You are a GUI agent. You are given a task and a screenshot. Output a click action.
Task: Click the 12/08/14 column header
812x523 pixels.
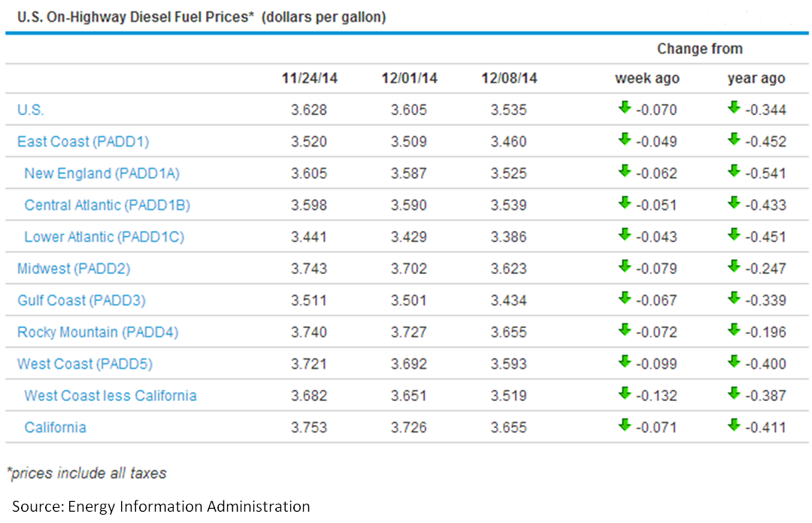pyautogui.click(x=509, y=78)
